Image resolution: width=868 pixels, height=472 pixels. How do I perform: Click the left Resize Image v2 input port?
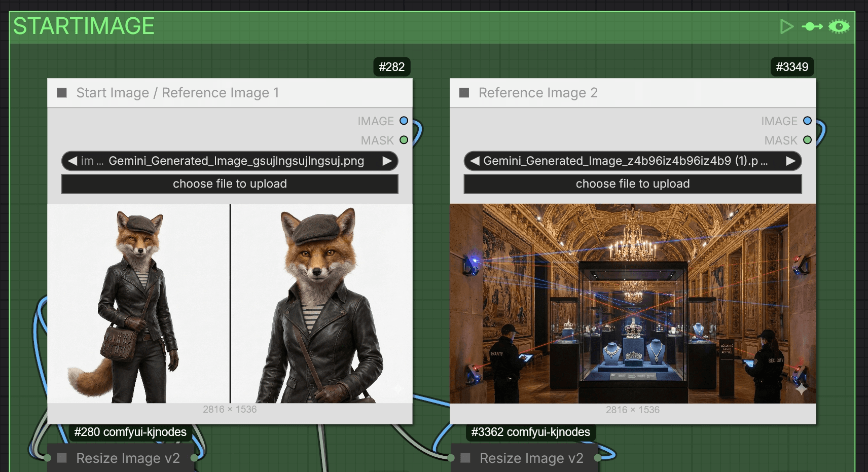point(48,458)
